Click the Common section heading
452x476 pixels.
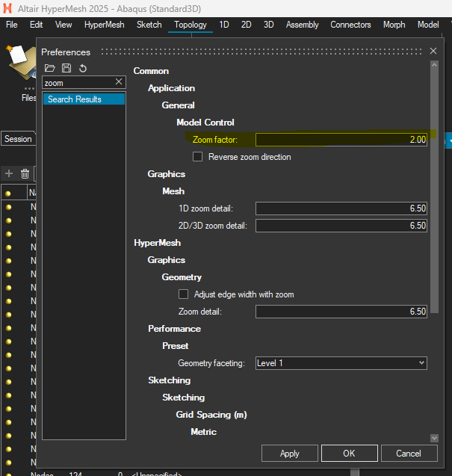[x=151, y=71]
